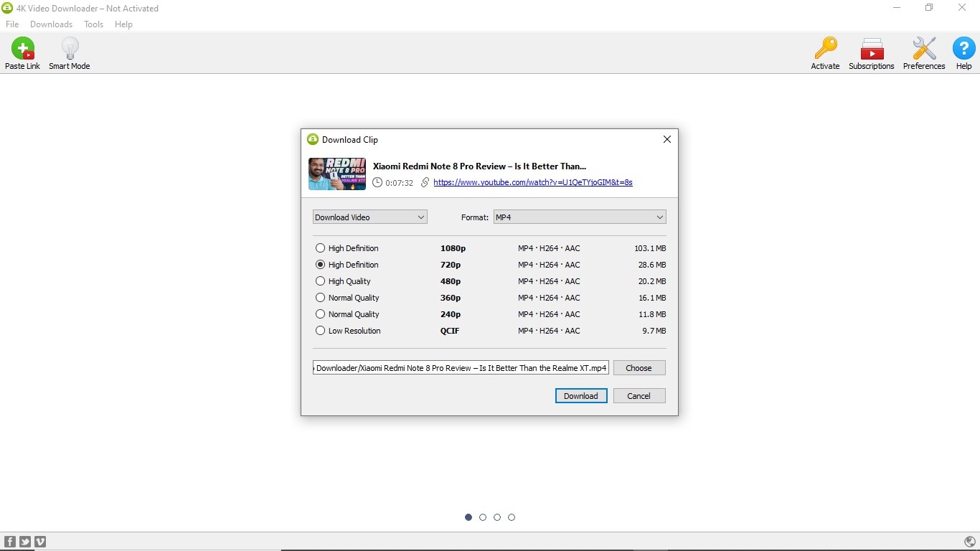Click the 11.8 MB file size
This screenshot has height=551, width=980.
coord(652,314)
